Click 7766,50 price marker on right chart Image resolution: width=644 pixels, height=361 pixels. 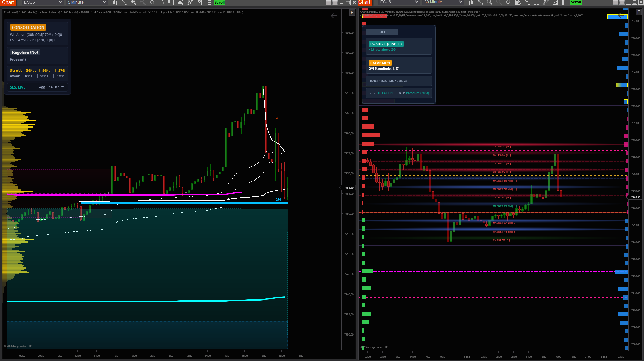635,197
